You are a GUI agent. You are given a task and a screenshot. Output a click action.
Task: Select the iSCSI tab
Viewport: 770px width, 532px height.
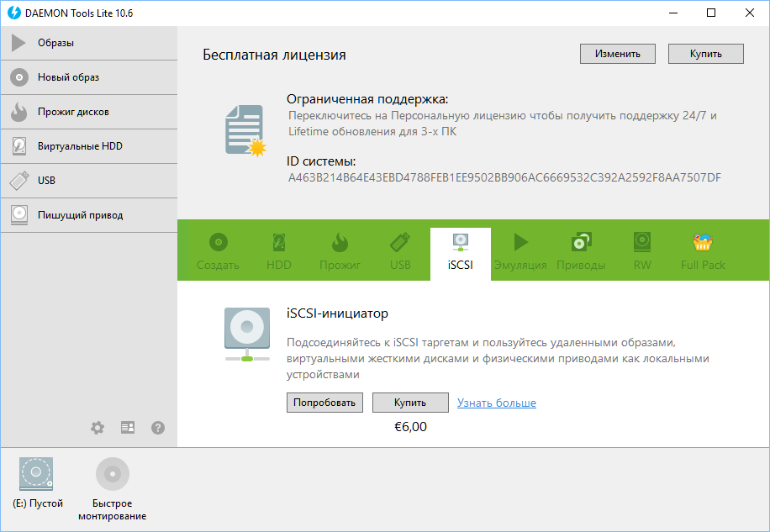click(x=461, y=252)
